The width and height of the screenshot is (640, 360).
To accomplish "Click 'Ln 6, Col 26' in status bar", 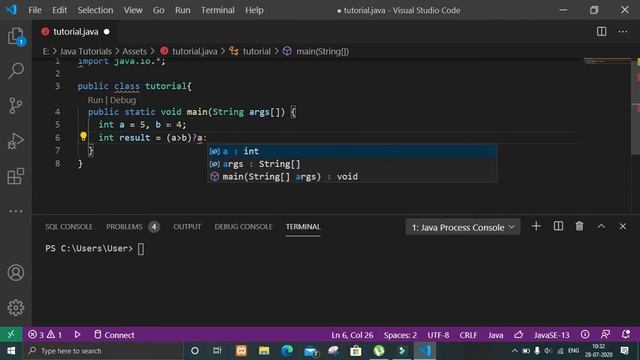I will tap(352, 335).
